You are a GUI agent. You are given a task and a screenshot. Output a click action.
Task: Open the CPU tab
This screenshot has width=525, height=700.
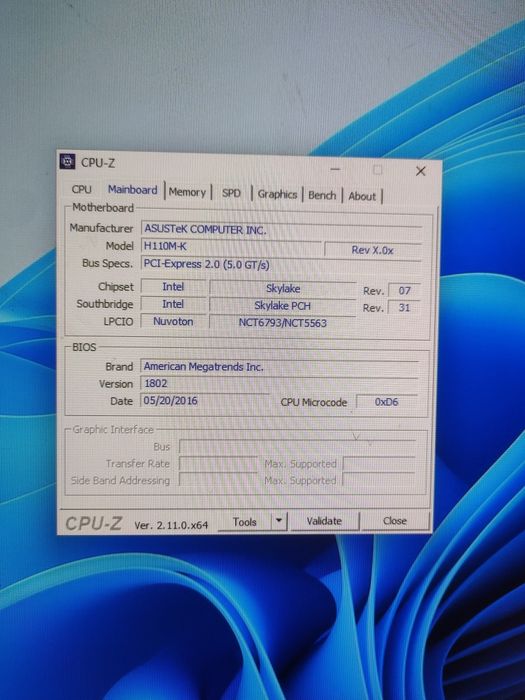[82, 189]
